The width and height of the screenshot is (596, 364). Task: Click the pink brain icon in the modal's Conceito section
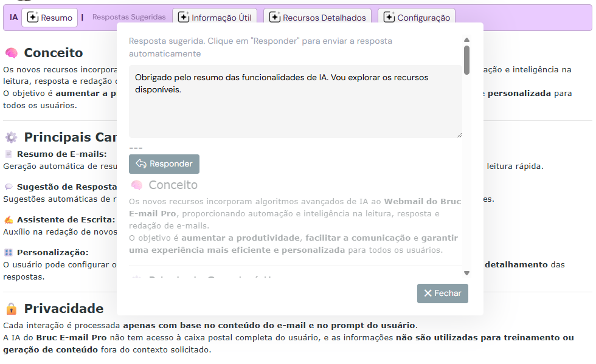coord(137,185)
